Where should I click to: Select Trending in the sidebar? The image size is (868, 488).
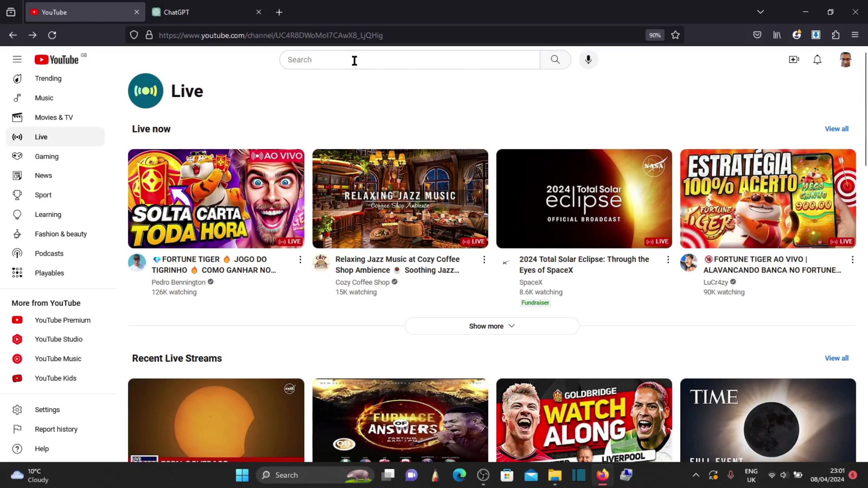55,78
